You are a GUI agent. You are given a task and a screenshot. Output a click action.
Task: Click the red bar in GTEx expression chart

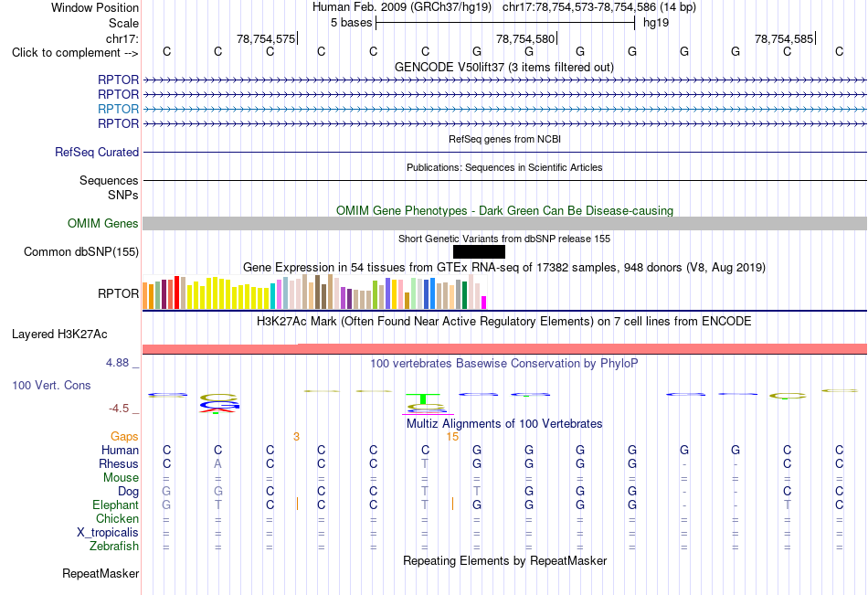tap(176, 292)
